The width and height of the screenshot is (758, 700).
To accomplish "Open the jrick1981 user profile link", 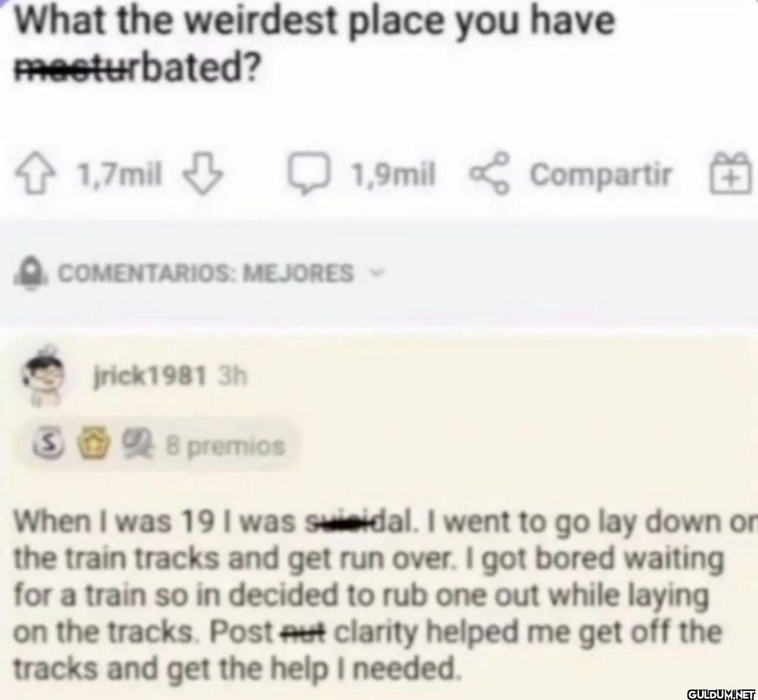I will (x=149, y=377).
